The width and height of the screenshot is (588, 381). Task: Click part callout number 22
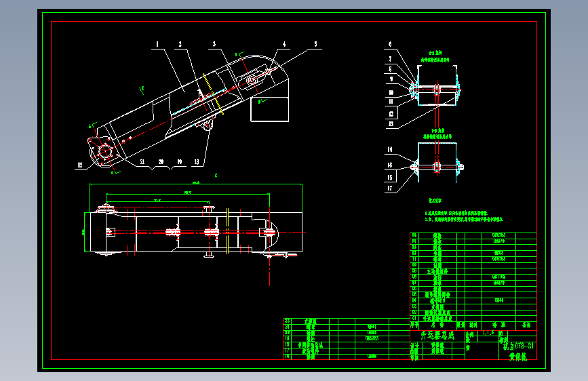(80, 165)
